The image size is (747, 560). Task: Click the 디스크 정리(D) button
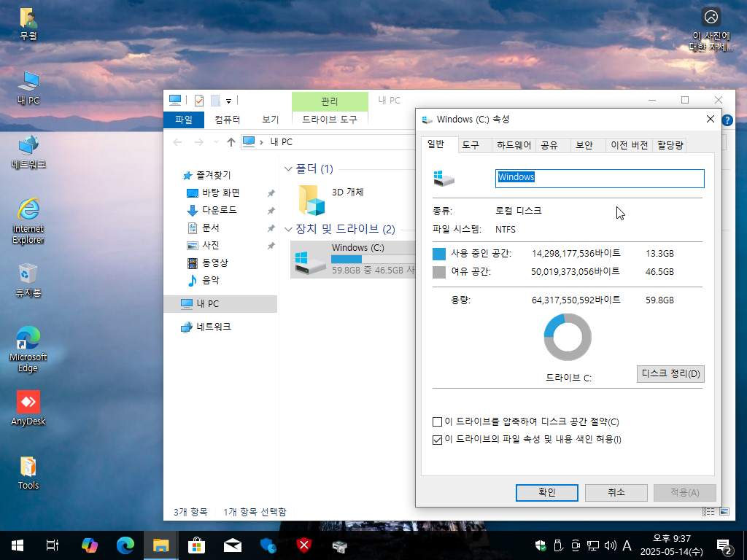click(670, 374)
